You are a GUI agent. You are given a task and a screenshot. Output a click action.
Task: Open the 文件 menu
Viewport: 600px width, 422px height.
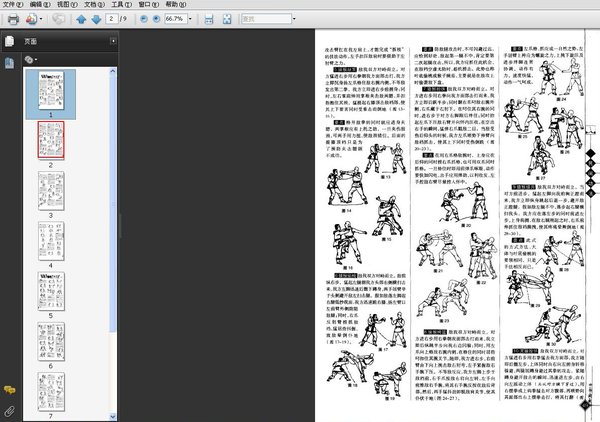click(x=13, y=5)
